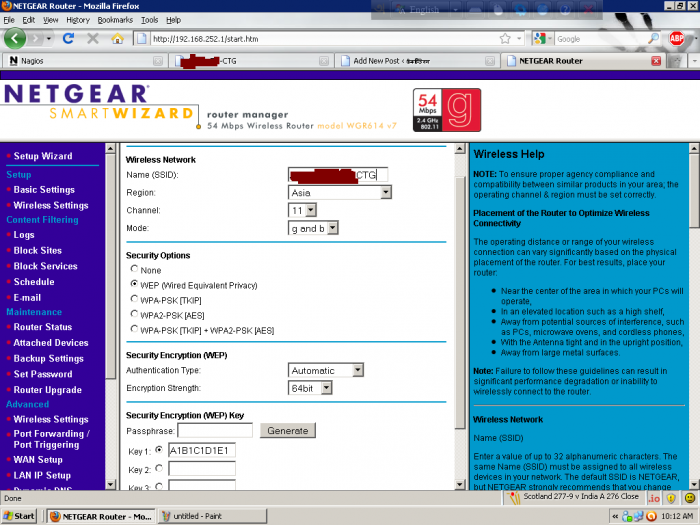Click the orange tray icon beside the clock
The width and height of the screenshot is (700, 525).
coord(651,516)
